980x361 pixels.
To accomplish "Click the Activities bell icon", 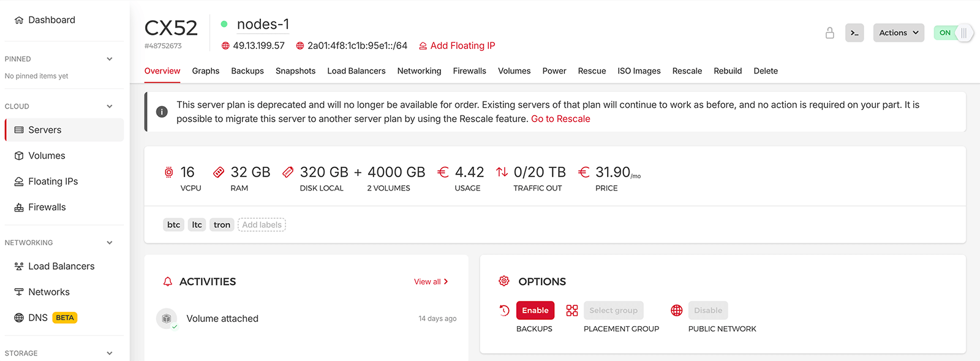I will (168, 282).
